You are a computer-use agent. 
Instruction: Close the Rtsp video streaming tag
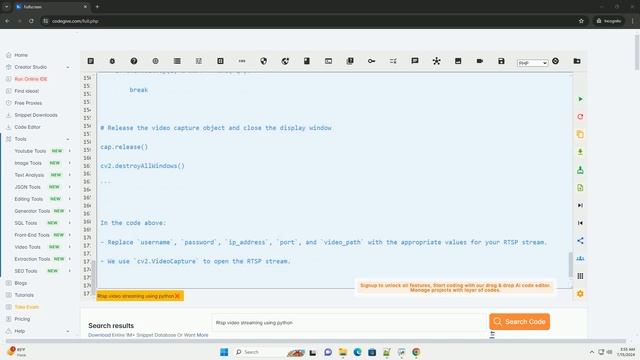coord(177,296)
